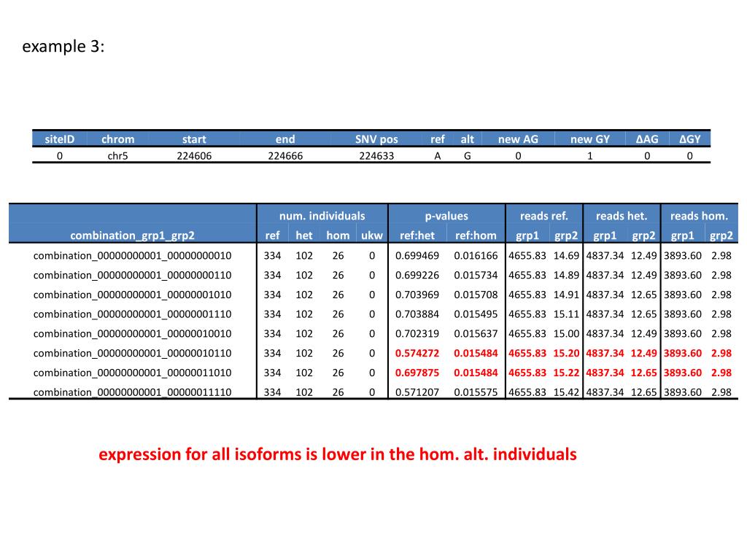This screenshot has width=747, height=560.
Task: Click the p-value 0.699469
Action: [417, 255]
